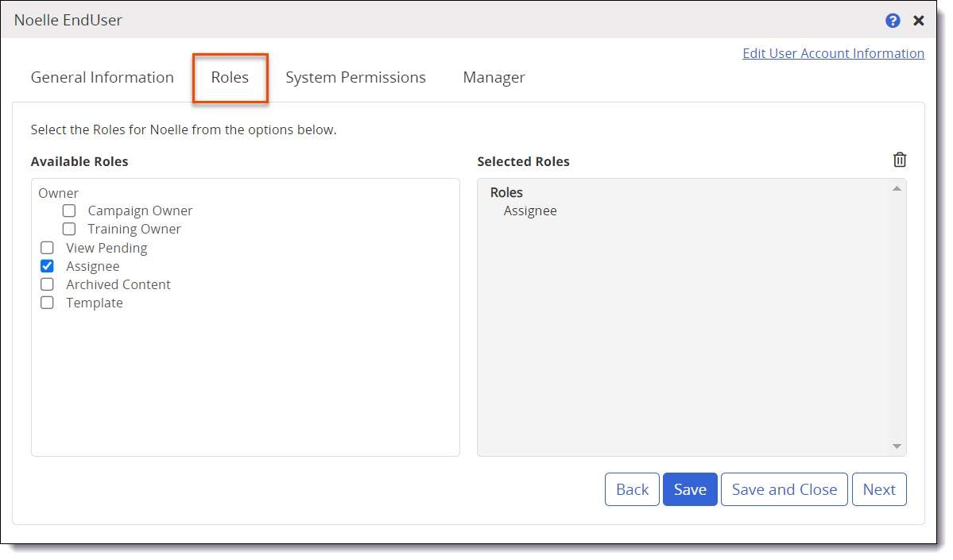This screenshot has width=953, height=560.
Task: Go to the System Permissions tab
Action: click(x=355, y=77)
